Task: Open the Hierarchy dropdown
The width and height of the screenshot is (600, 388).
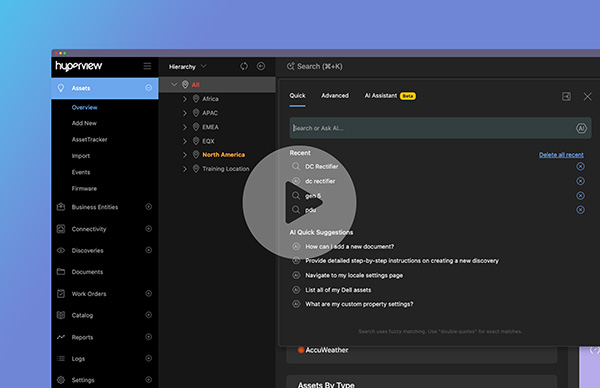Action: 188,67
